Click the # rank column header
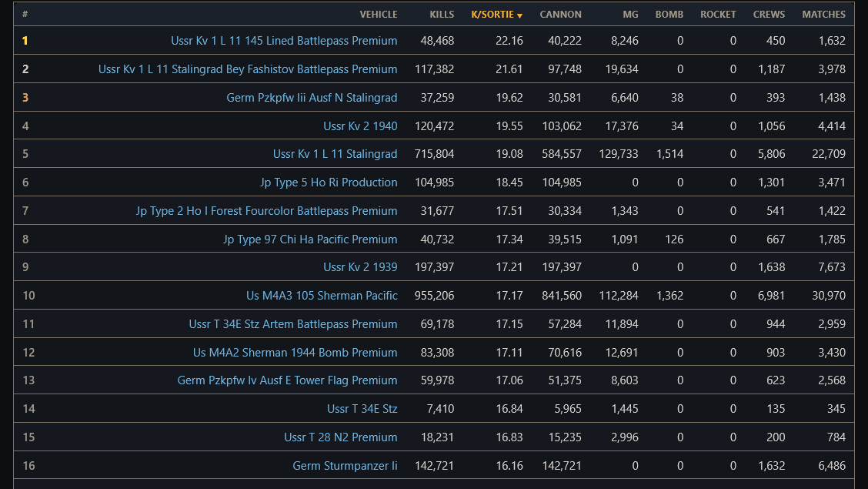The image size is (868, 489). point(25,15)
